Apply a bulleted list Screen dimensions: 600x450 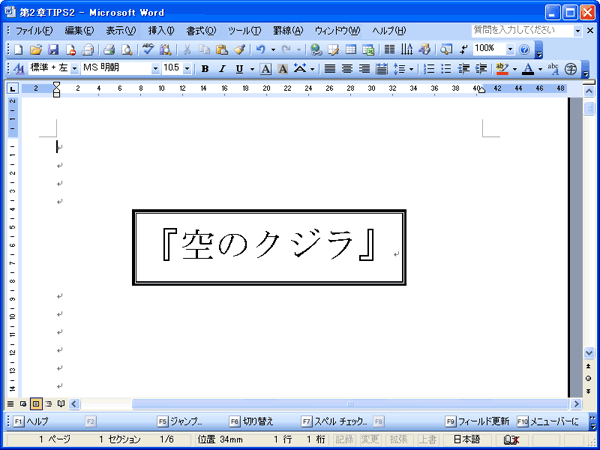446,69
